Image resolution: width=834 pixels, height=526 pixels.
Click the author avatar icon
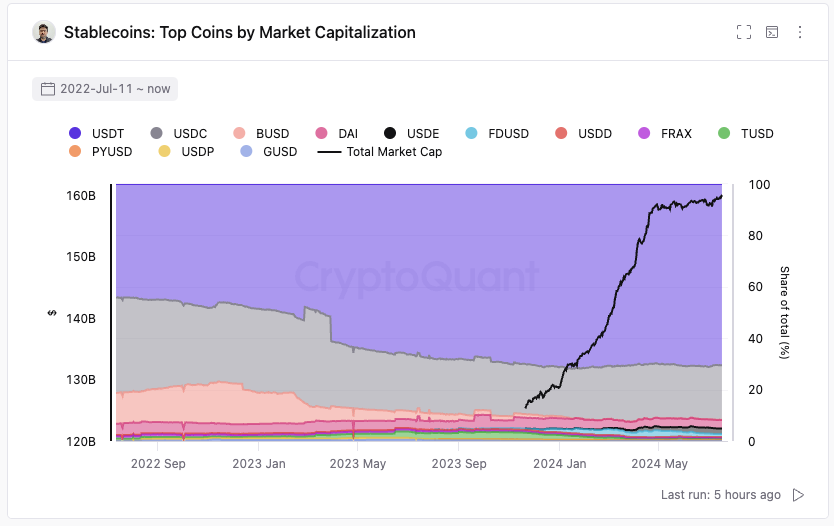point(43,32)
